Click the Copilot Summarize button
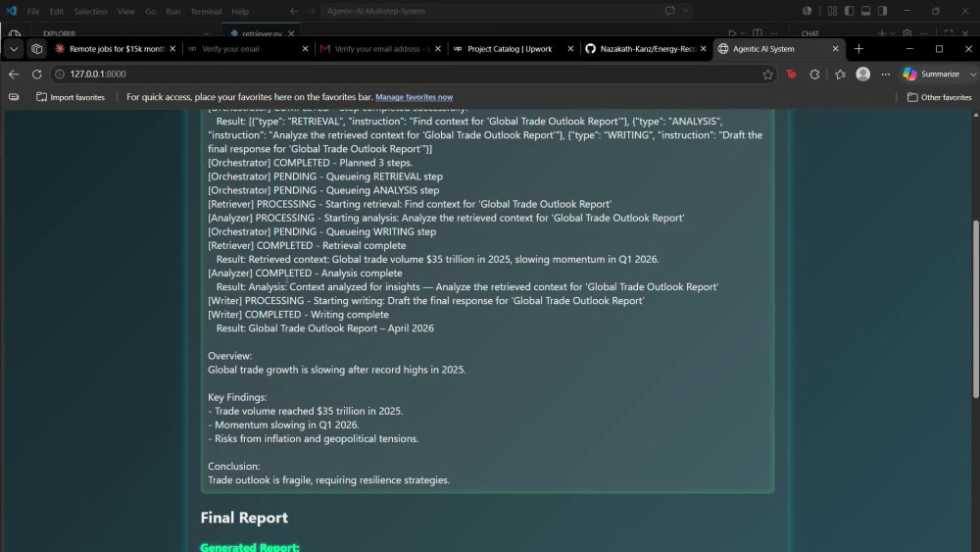The image size is (980, 552). point(931,74)
